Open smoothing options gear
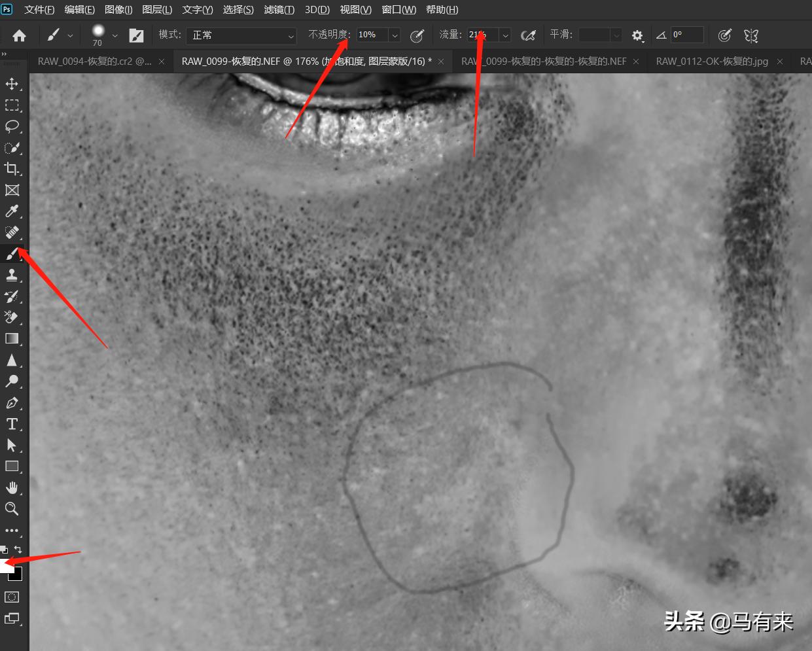This screenshot has height=651, width=812. (x=637, y=36)
